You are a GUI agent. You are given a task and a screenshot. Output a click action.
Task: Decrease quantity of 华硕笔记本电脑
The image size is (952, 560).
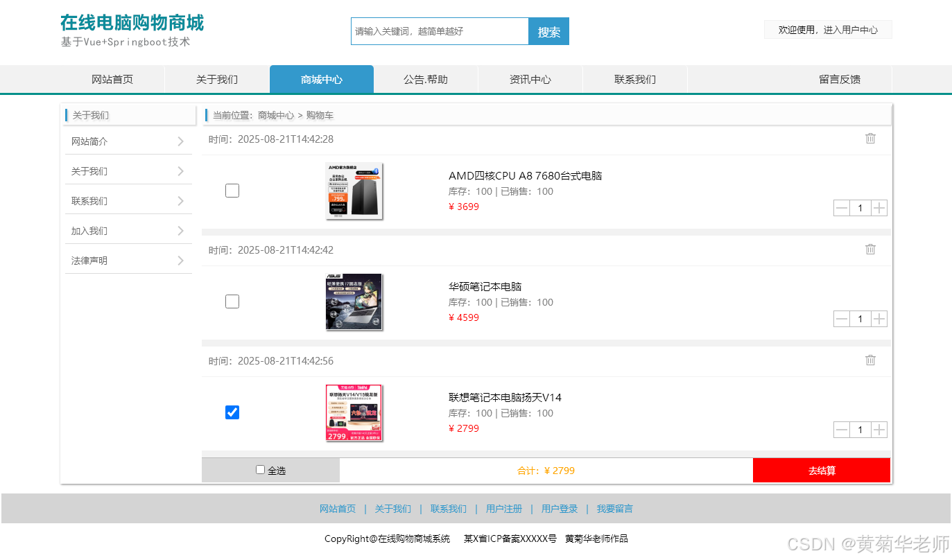(x=842, y=319)
